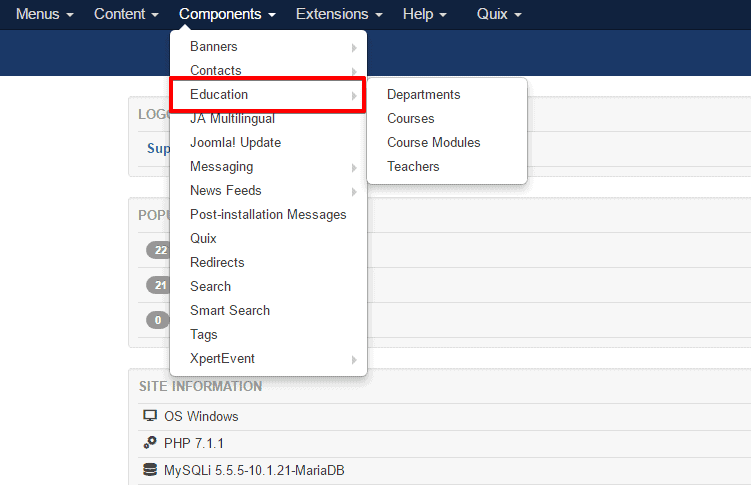Click the OS Windows monitor icon
Viewport: 751px width, 485px height.
click(150, 416)
